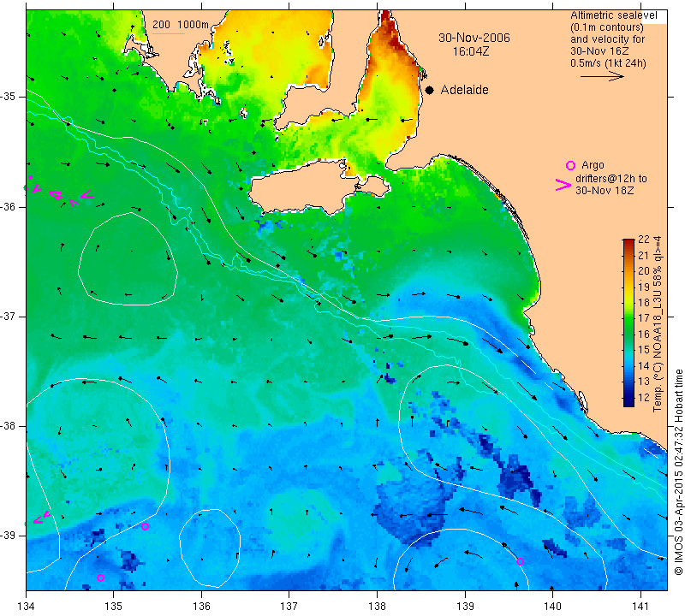Screen dimensions: 685x616
Task: Select Argo float marker near 135.4°E 39°S
Action: click(x=146, y=526)
